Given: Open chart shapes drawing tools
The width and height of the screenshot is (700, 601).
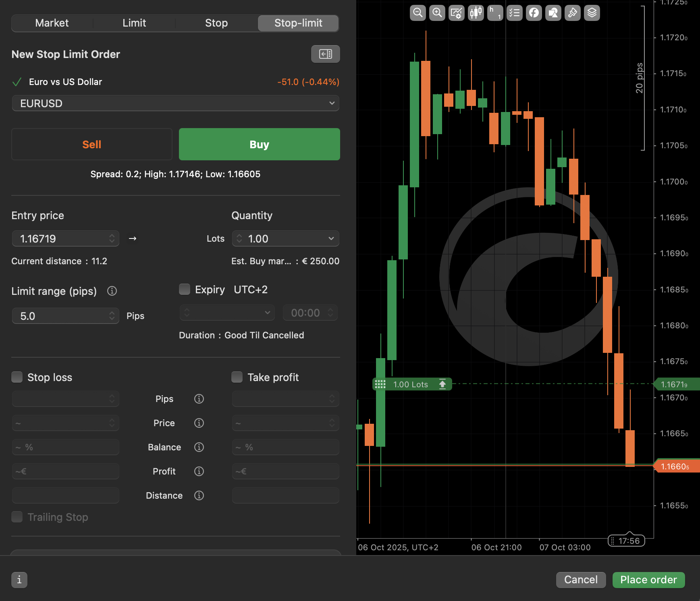Looking at the screenshot, I should coord(553,13).
